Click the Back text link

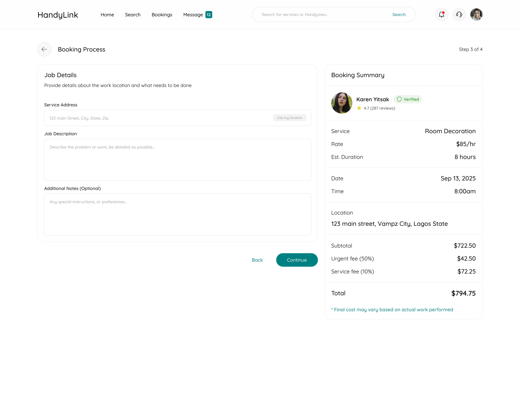[x=257, y=260]
